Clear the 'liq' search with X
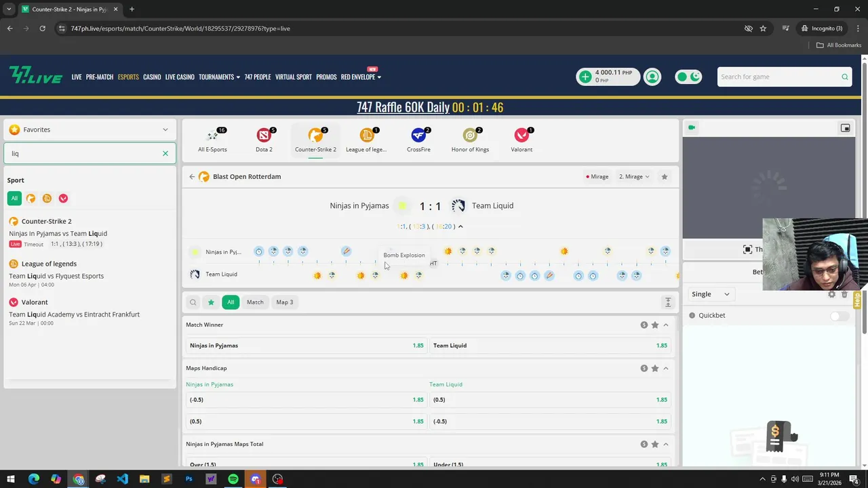Viewport: 868px width, 488px height. pyautogui.click(x=165, y=153)
